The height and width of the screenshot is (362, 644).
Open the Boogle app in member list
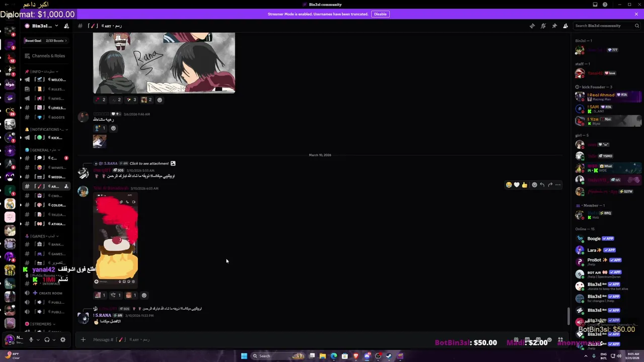pyautogui.click(x=608, y=239)
